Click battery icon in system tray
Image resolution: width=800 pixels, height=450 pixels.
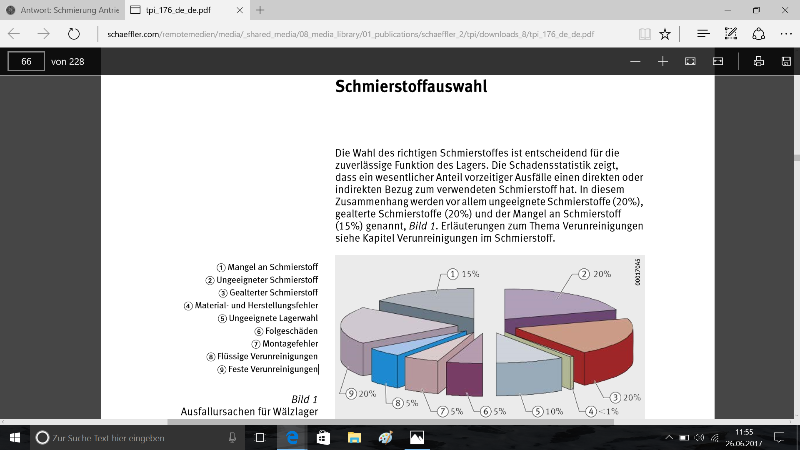point(684,437)
